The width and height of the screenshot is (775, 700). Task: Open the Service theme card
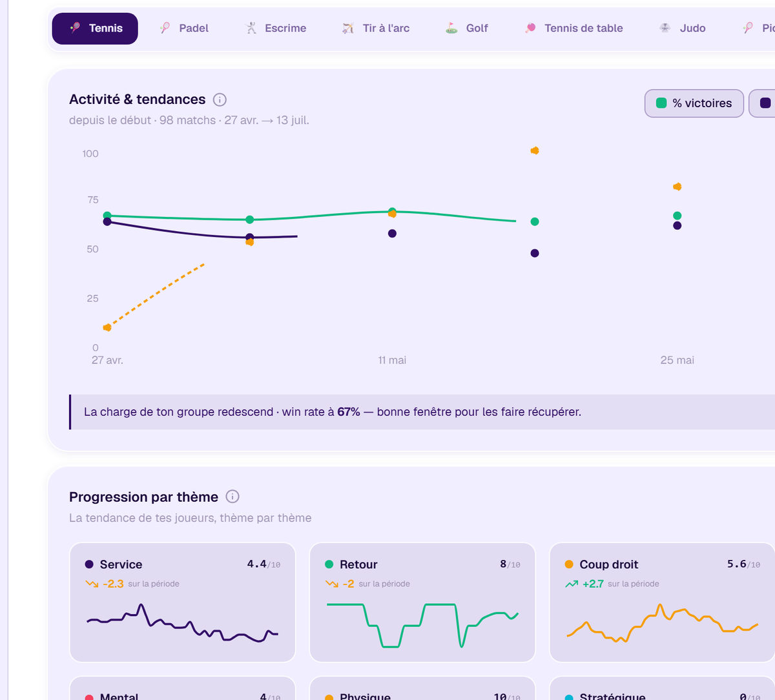(x=183, y=602)
